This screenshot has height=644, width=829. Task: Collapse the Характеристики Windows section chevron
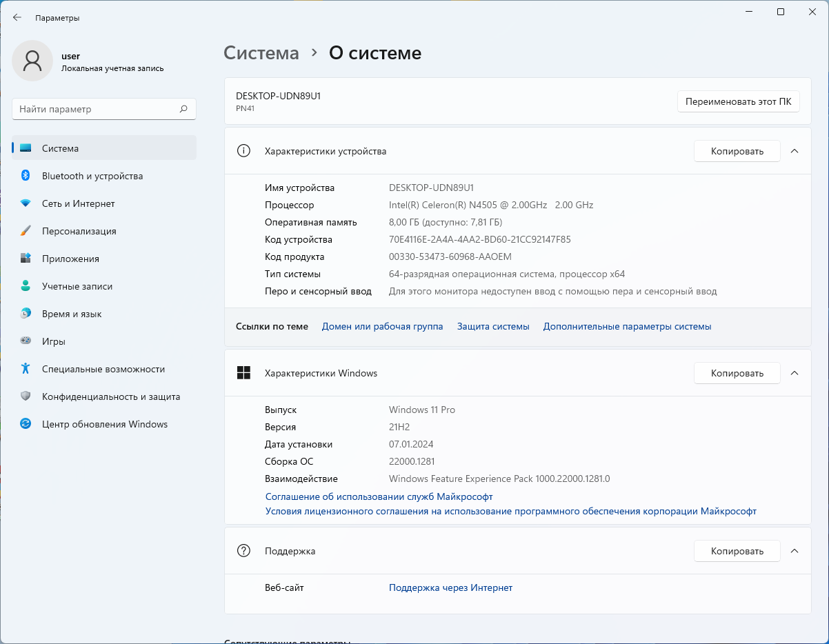pyautogui.click(x=795, y=373)
